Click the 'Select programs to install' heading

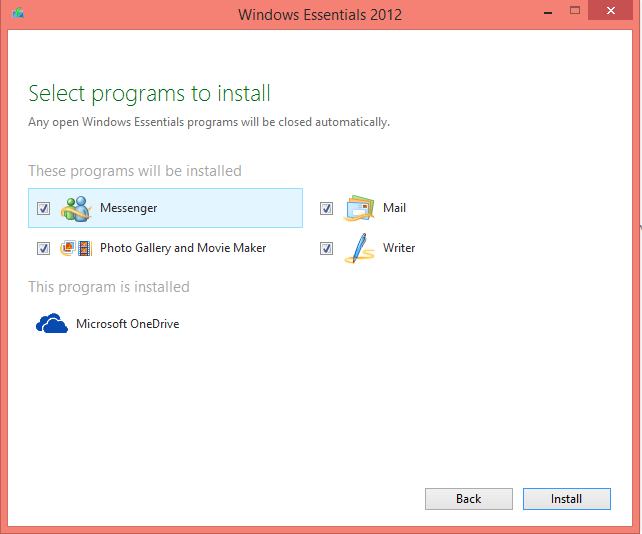pos(149,94)
